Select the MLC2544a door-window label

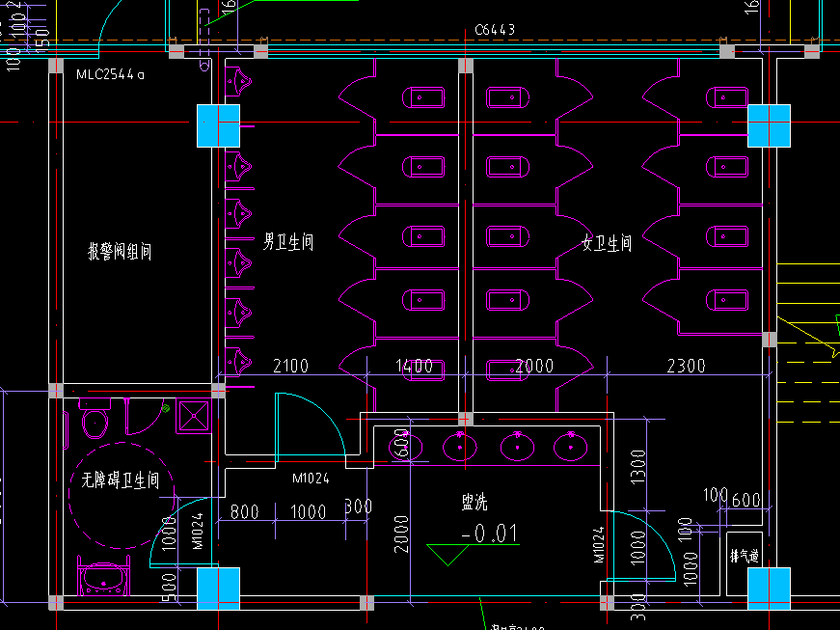coord(110,74)
